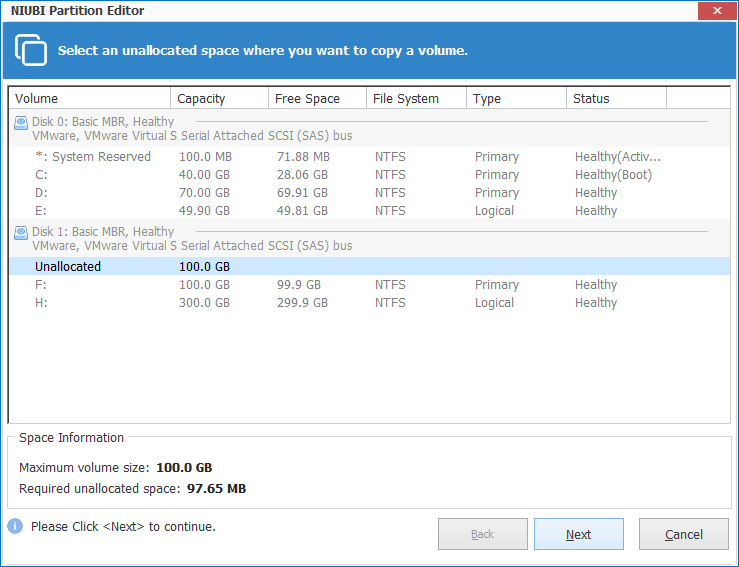Sort by the File System column header
Screen dimensions: 739x567
[416, 98]
